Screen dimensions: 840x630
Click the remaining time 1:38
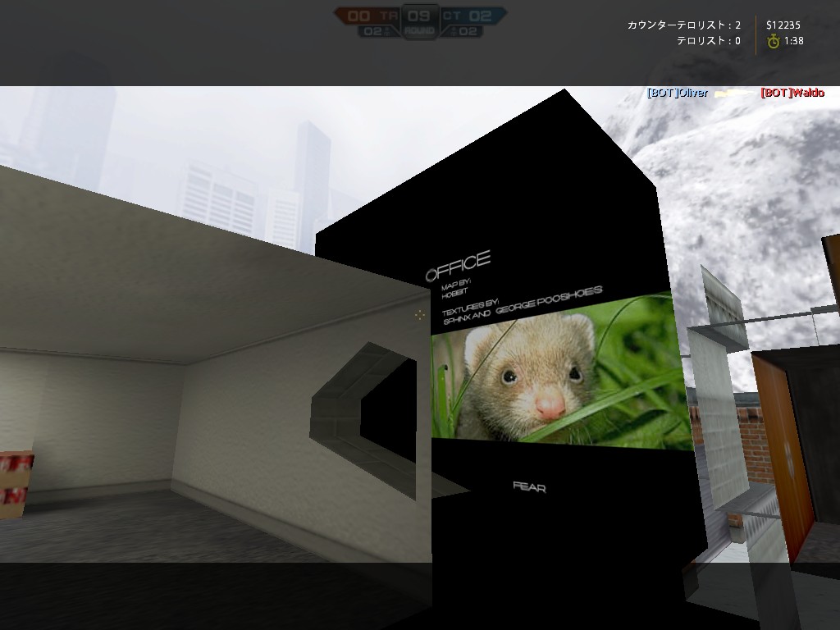tap(793, 41)
